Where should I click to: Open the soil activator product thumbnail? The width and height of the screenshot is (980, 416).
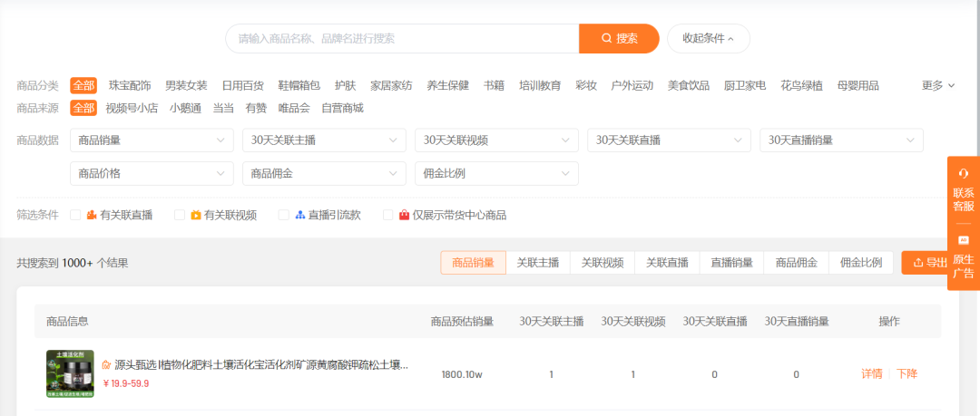click(70, 374)
